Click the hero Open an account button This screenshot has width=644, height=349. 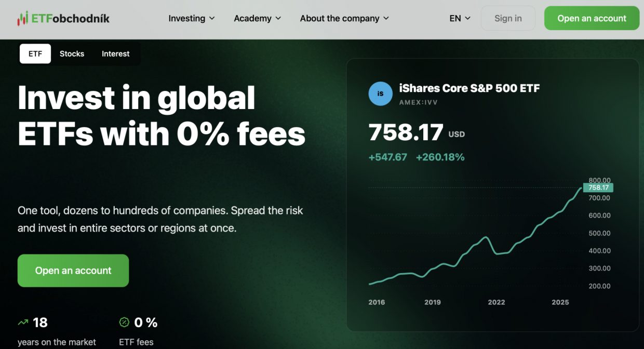click(73, 271)
